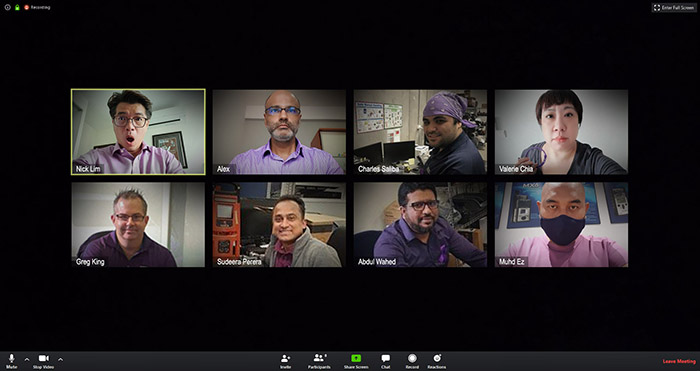Viewport: 700px width, 371px height.
Task: Mute the microphone
Action: [x=12, y=360]
